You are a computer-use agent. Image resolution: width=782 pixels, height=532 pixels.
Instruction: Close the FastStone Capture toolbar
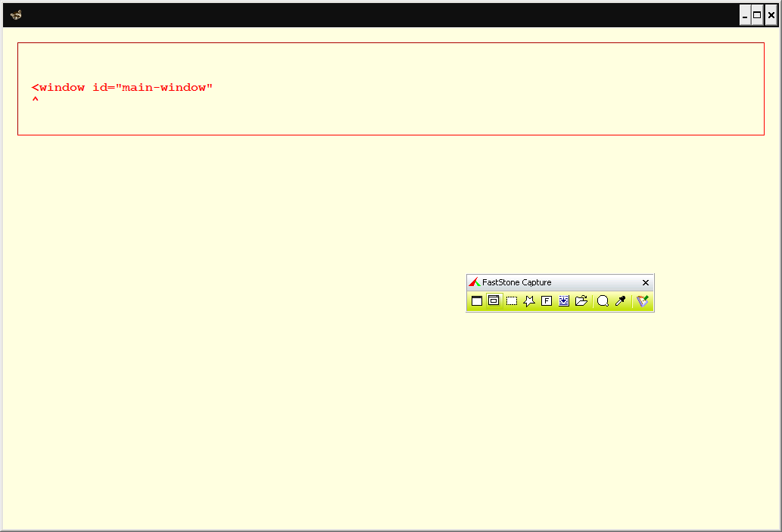pyautogui.click(x=645, y=283)
